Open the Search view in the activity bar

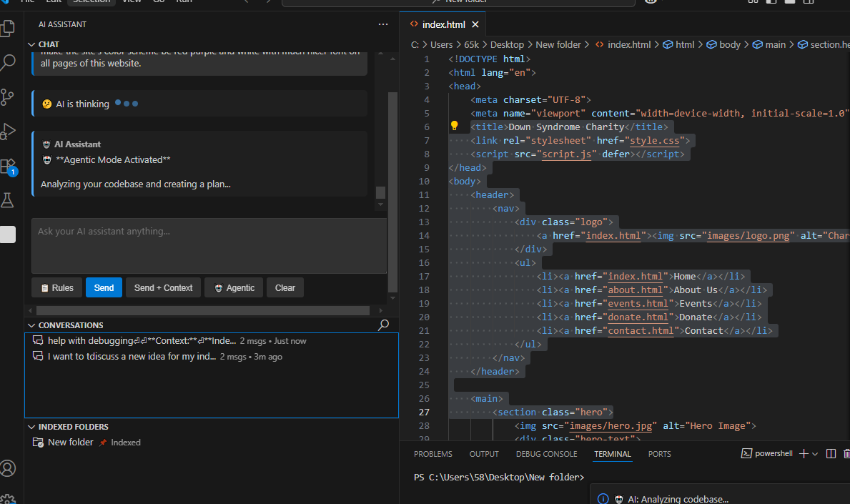[x=9, y=62]
